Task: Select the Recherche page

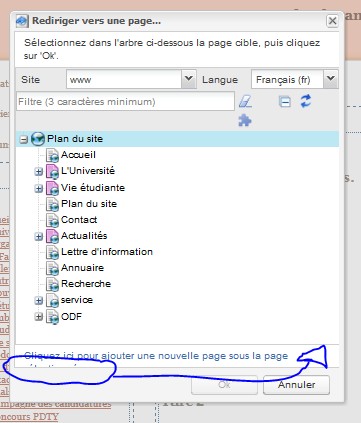Action: (x=86, y=284)
